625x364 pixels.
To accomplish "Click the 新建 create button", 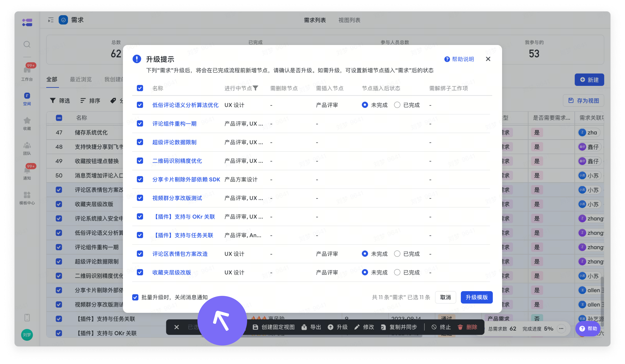I will coord(589,80).
